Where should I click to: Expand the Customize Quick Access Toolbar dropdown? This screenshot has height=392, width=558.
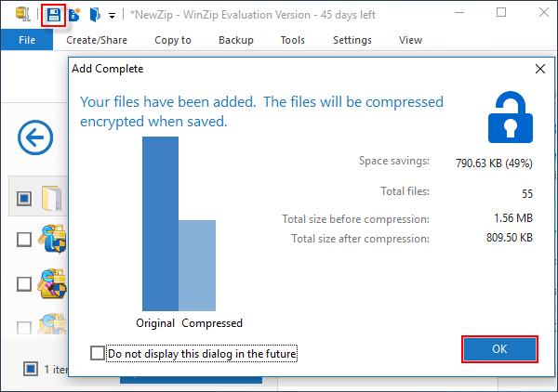[112, 15]
